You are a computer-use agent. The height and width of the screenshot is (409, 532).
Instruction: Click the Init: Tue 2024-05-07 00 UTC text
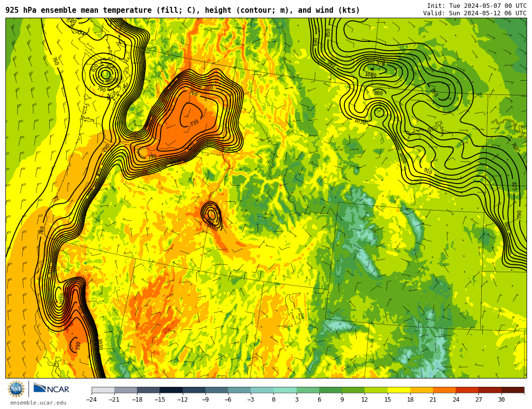pos(477,6)
